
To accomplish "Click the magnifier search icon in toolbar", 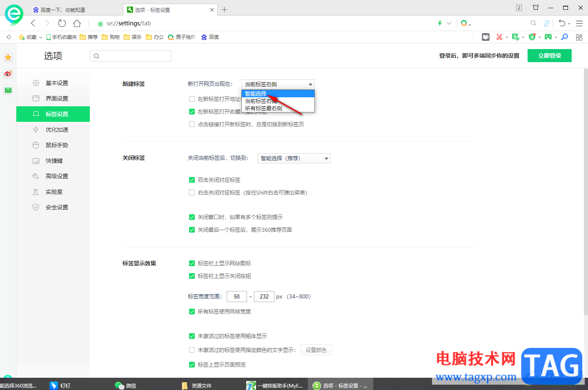I will point(533,23).
